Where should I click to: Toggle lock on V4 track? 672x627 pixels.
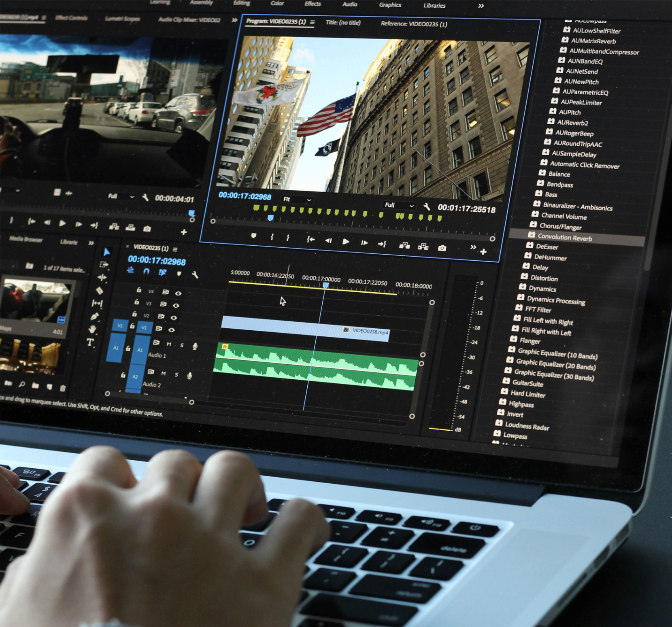coord(139,290)
